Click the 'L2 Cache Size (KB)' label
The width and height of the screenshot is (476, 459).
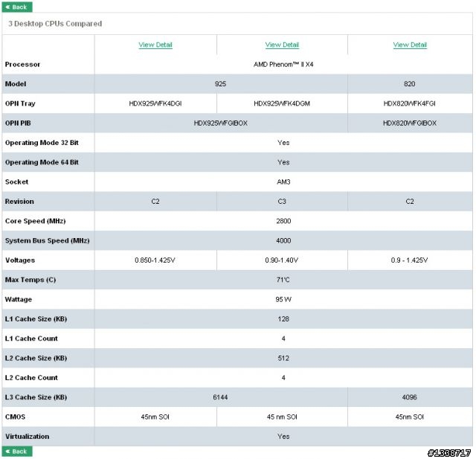pyautogui.click(x=36, y=358)
